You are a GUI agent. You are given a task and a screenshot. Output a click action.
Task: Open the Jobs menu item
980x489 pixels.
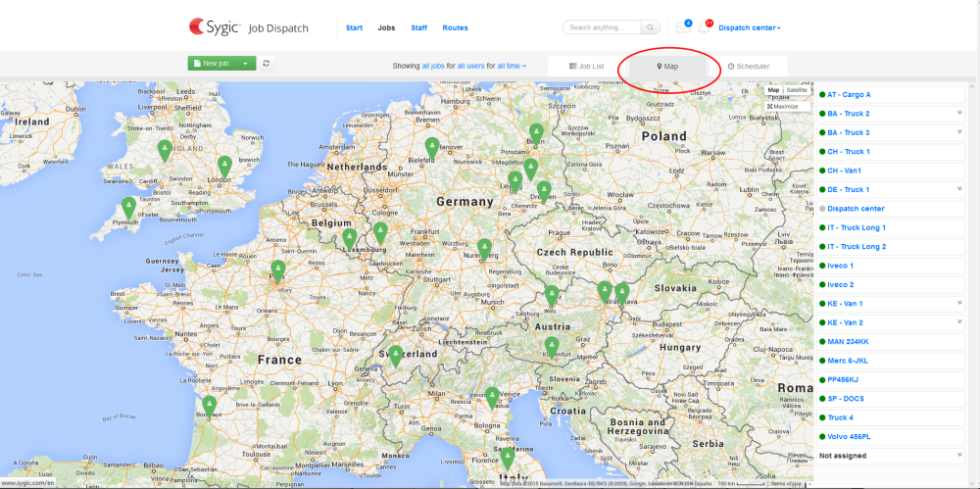pos(386,27)
